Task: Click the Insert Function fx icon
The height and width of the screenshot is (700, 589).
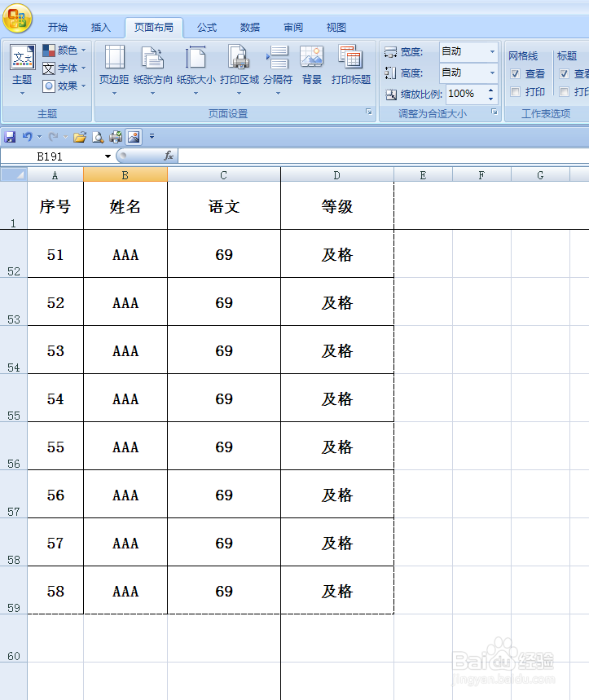Action: tap(169, 156)
